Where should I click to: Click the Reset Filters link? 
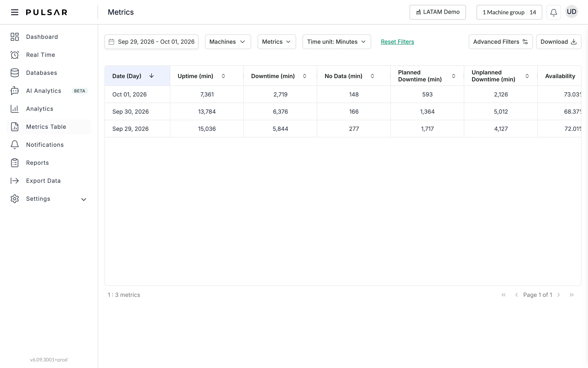(397, 42)
